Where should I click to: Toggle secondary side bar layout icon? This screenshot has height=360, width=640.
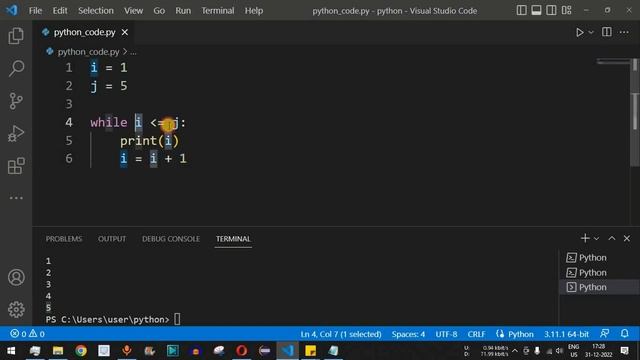[x=551, y=10]
